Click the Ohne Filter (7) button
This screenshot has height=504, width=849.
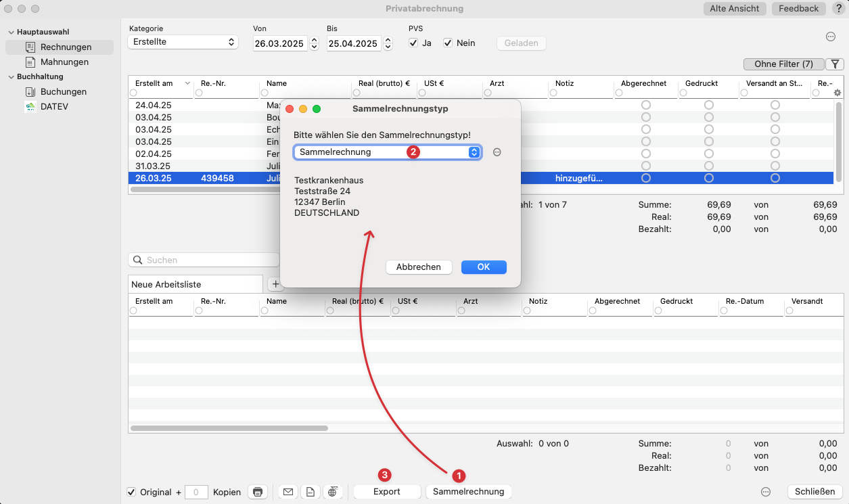pos(783,64)
